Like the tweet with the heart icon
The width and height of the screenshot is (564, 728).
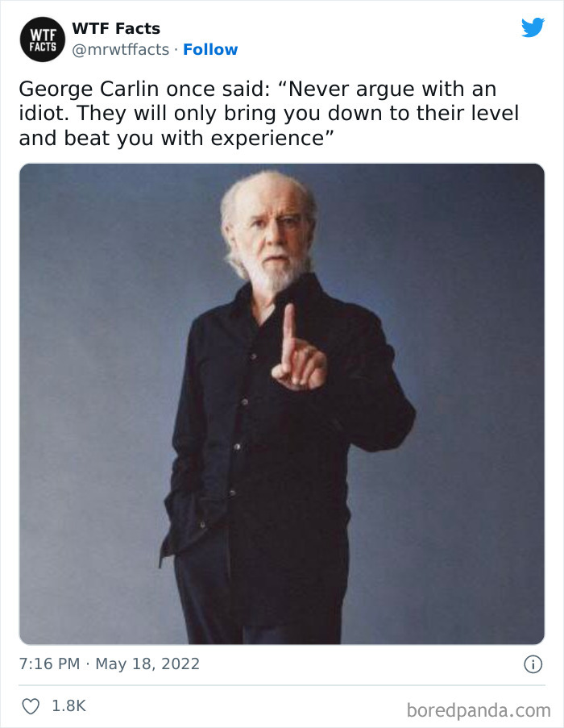pyautogui.click(x=31, y=706)
